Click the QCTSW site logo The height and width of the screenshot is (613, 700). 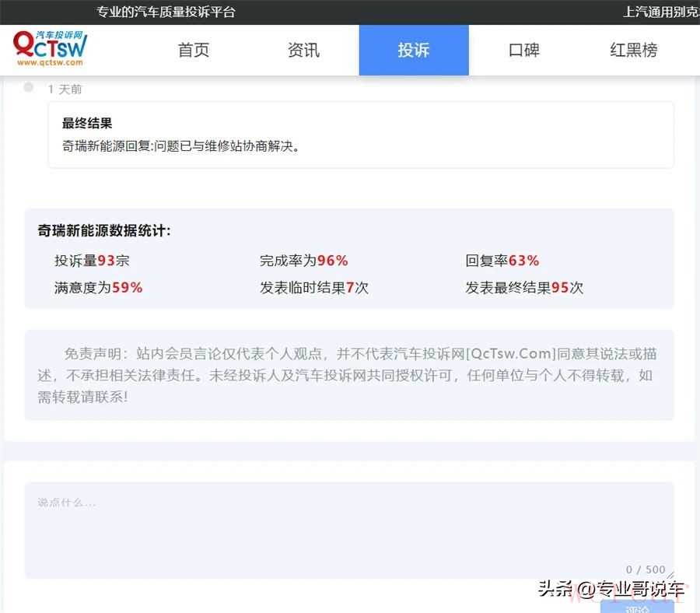click(51, 49)
